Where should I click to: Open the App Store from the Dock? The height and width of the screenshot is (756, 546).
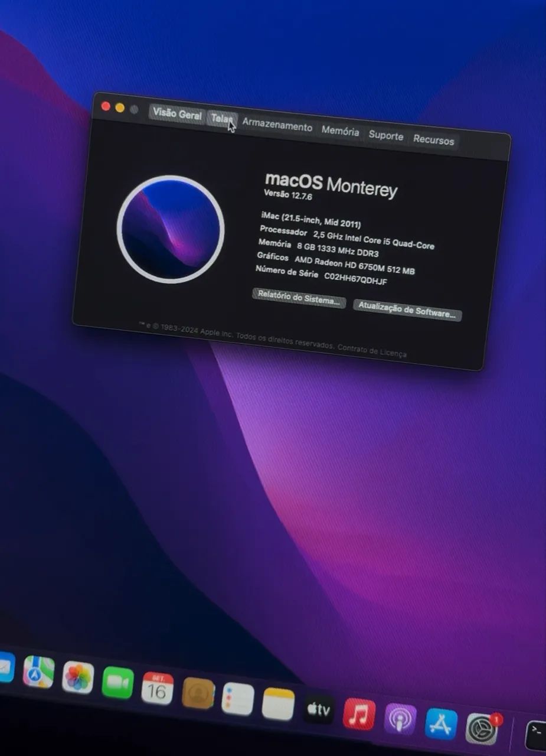(441, 724)
